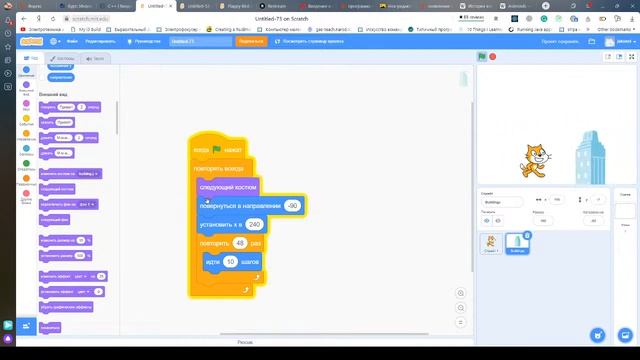Go back in browser history
The image size is (640, 360).
pos(24,19)
